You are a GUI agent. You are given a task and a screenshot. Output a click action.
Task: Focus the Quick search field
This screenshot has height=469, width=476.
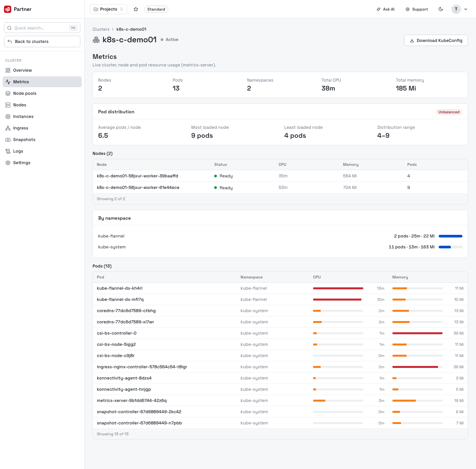pos(42,28)
